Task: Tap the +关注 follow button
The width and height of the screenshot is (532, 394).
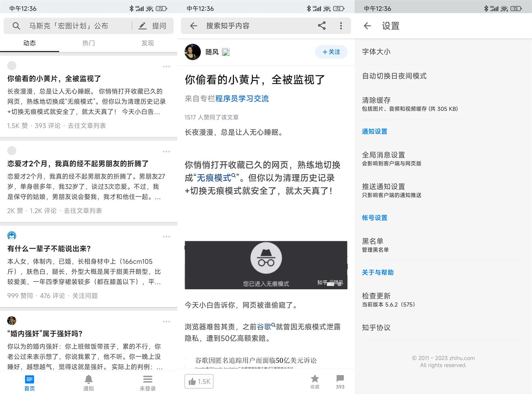Action: tap(331, 52)
